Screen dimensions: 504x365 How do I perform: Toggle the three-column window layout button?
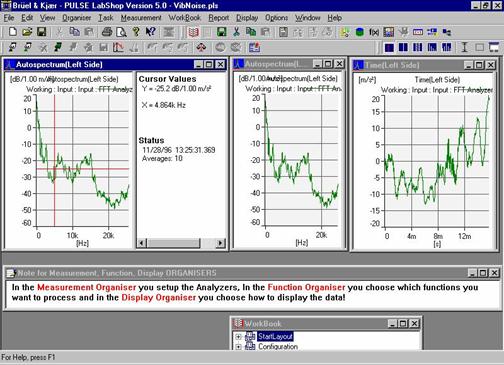click(418, 48)
